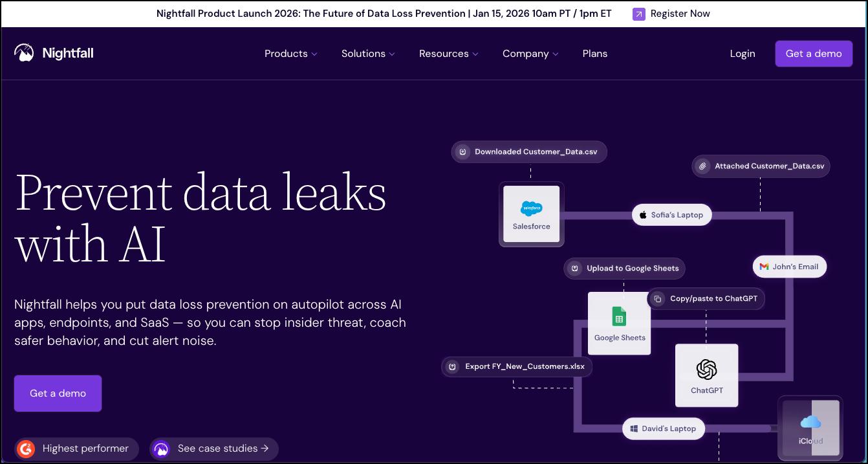This screenshot has width=868, height=464.
Task: Click the G2 badge next to Highest performer
Action: pyautogui.click(x=25, y=448)
